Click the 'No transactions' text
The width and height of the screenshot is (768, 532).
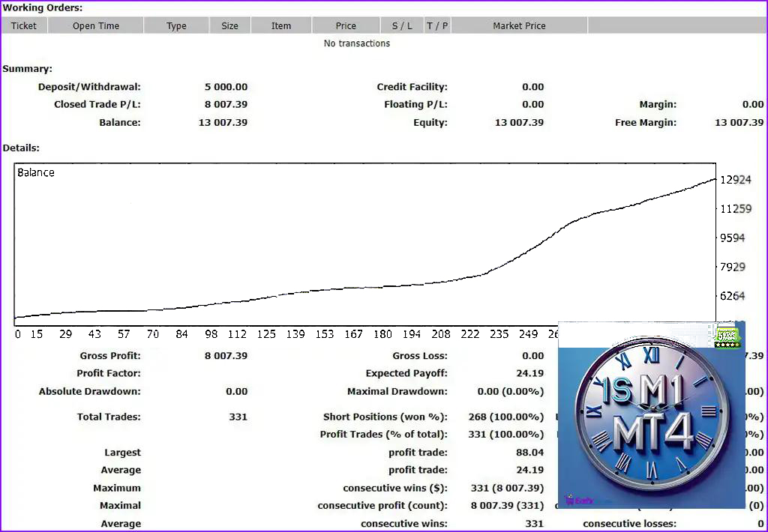coord(357,43)
